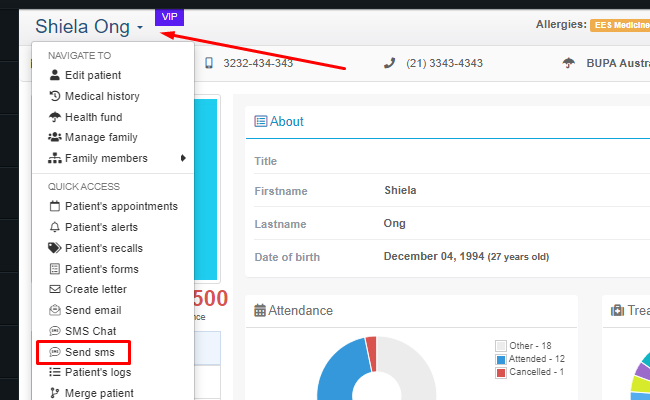Click the chat bubble icon beside SMS Chat
The height and width of the screenshot is (400, 650).
[x=55, y=331]
